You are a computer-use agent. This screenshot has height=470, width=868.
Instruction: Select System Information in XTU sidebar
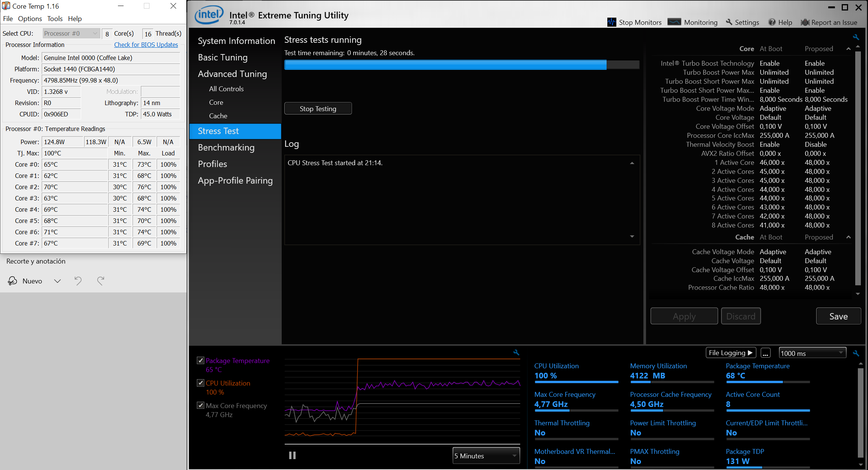[x=236, y=41]
